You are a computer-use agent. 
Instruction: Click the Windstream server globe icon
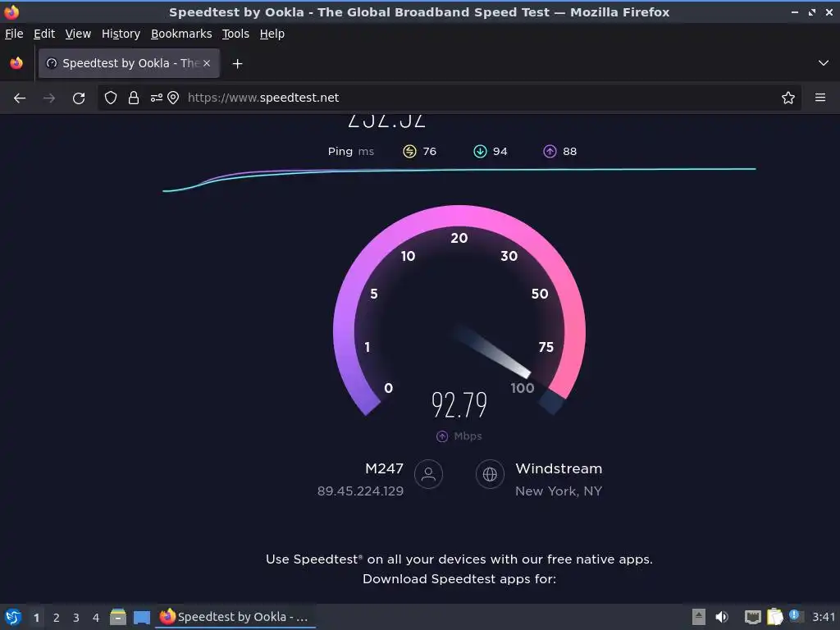click(490, 474)
